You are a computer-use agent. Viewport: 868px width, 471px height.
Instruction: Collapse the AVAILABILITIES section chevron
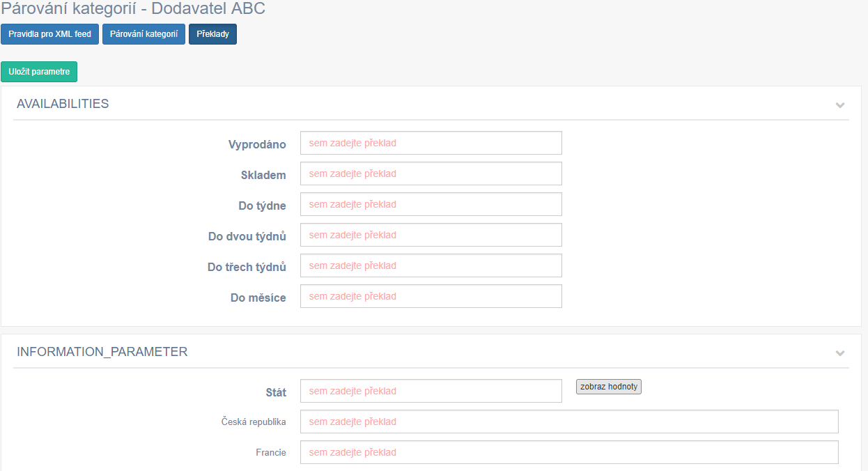(x=840, y=105)
